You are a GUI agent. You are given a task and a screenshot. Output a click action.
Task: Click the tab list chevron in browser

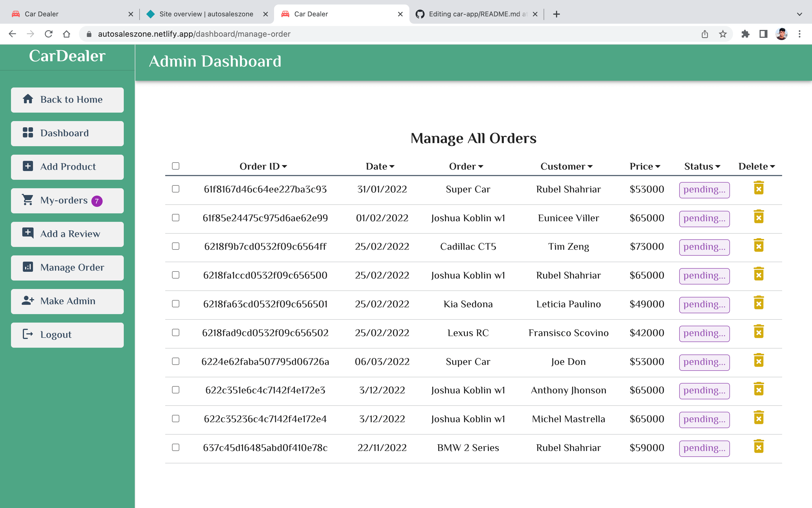point(800,14)
